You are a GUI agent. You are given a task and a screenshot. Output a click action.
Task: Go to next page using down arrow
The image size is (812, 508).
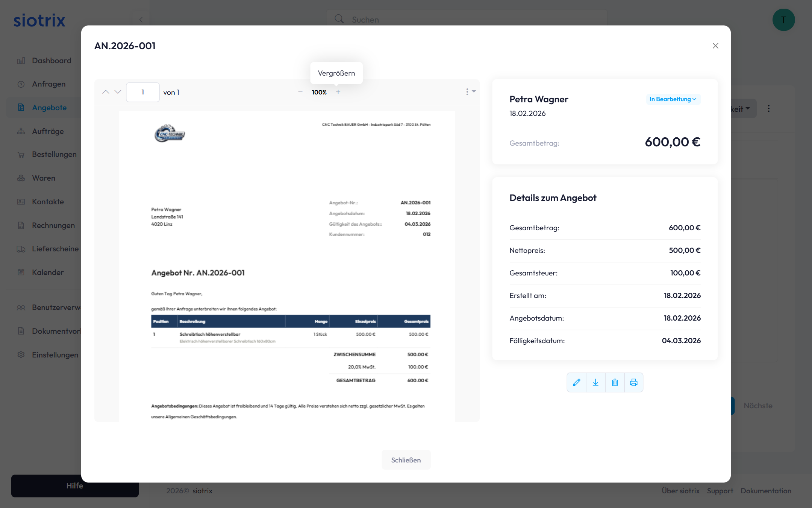tap(118, 92)
